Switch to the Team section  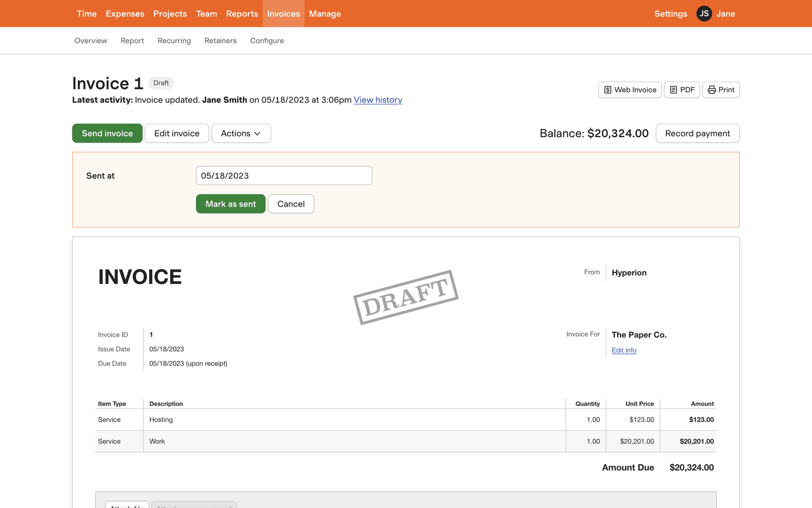point(206,14)
